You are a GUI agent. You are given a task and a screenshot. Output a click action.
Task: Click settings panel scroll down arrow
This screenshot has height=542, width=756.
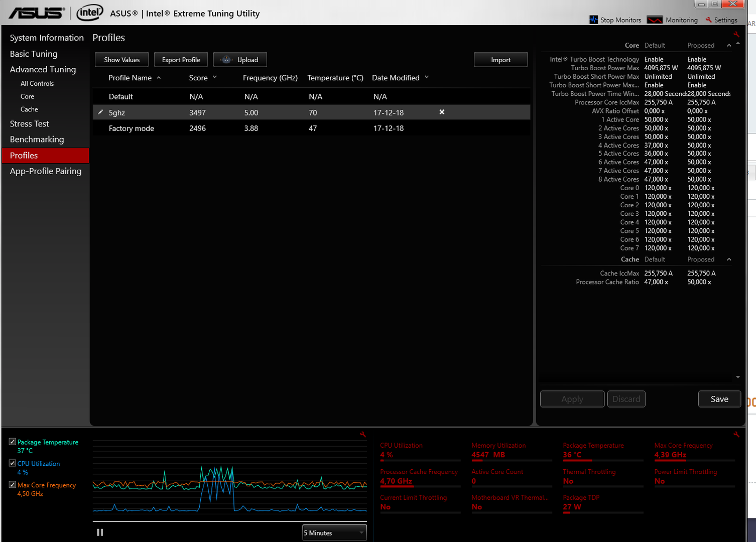(x=738, y=377)
